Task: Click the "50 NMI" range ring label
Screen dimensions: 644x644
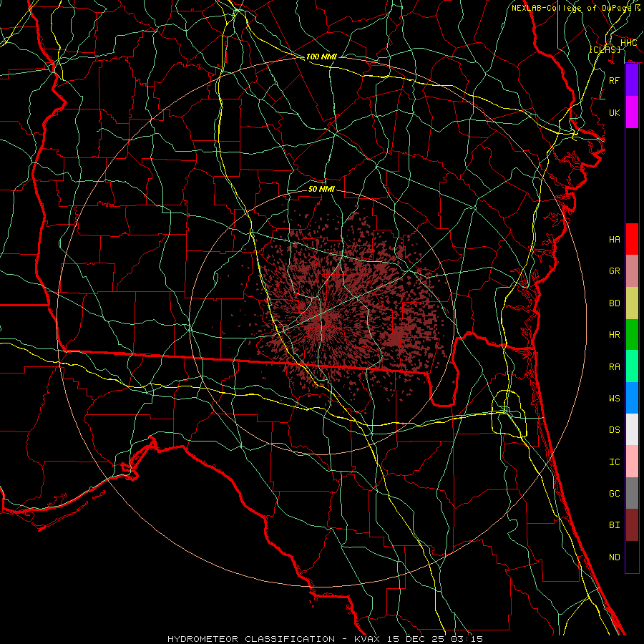Action: (321, 189)
